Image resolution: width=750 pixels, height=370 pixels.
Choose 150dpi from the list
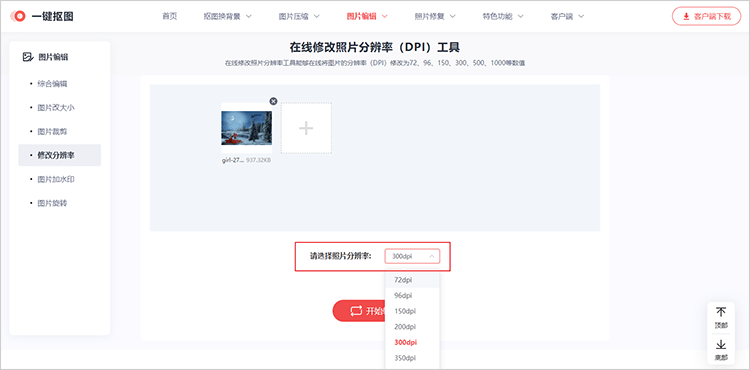point(412,311)
